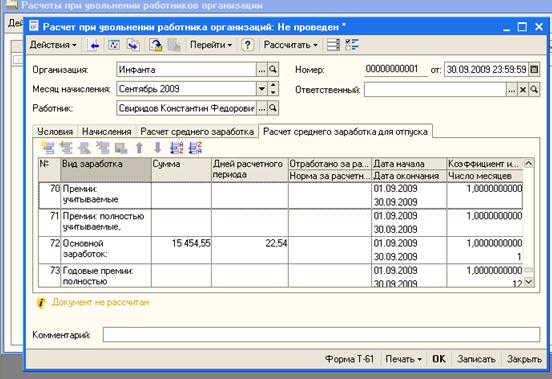Viewport: 552px width, 379px height.
Task: Click the blue back arrow toolbar icon
Action: click(94, 45)
